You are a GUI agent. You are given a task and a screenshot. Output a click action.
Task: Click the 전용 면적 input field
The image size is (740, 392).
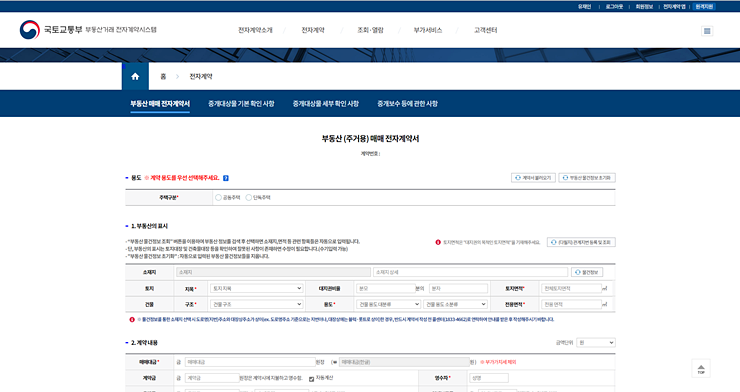coord(572,304)
